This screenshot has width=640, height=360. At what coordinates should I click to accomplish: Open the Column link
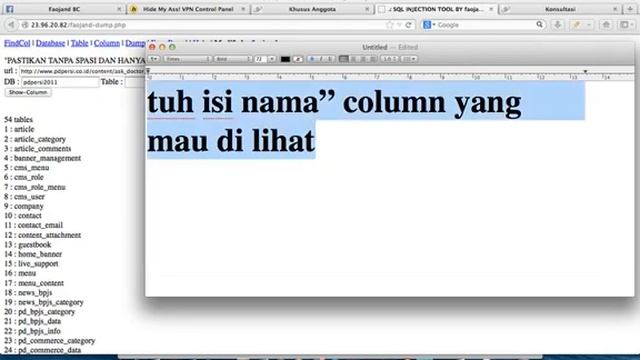[107, 43]
